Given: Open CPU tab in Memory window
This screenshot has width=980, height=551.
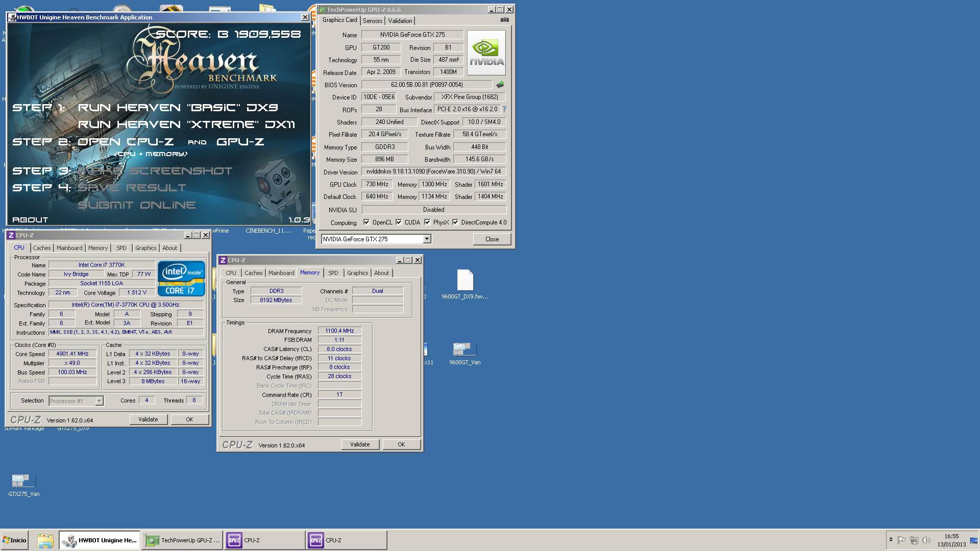Looking at the screenshot, I should pos(231,273).
